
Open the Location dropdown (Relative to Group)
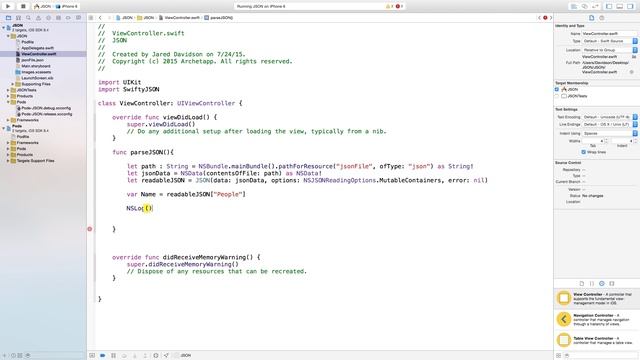(x=610, y=50)
